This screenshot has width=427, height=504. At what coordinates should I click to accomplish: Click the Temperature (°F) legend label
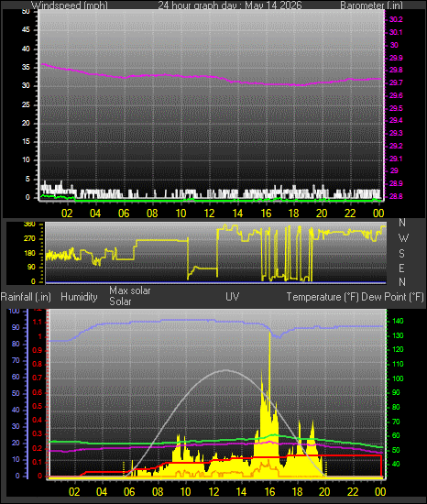click(323, 297)
